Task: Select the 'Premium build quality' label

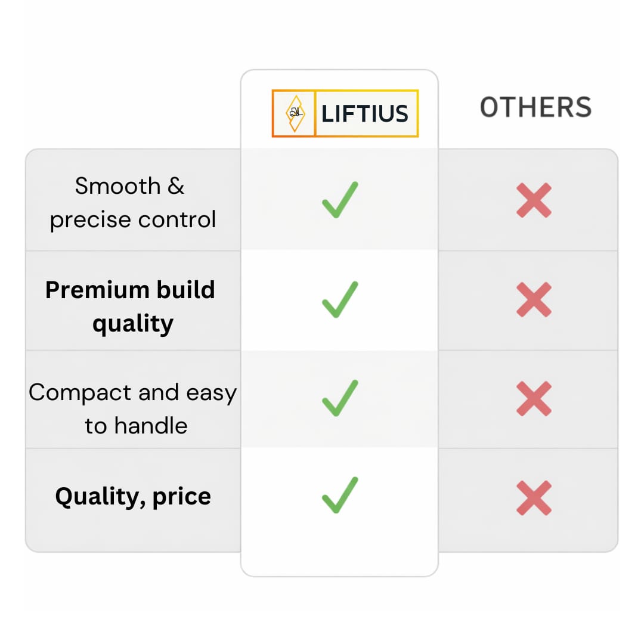Action: pyautogui.click(x=131, y=306)
